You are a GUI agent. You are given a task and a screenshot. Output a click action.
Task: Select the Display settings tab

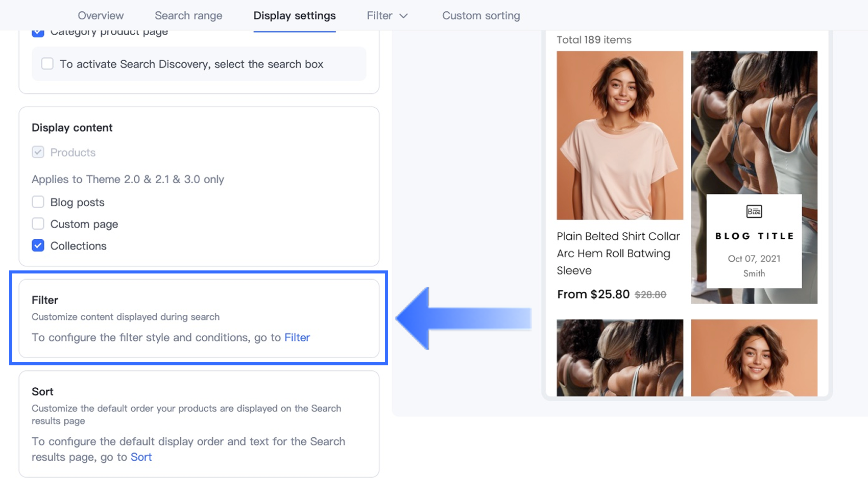pos(295,15)
